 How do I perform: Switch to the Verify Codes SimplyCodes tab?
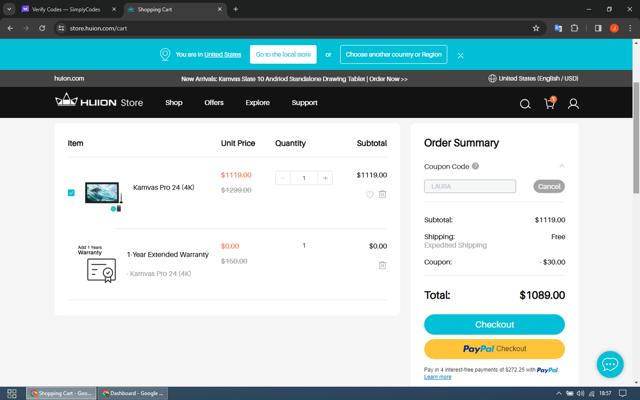[x=65, y=9]
